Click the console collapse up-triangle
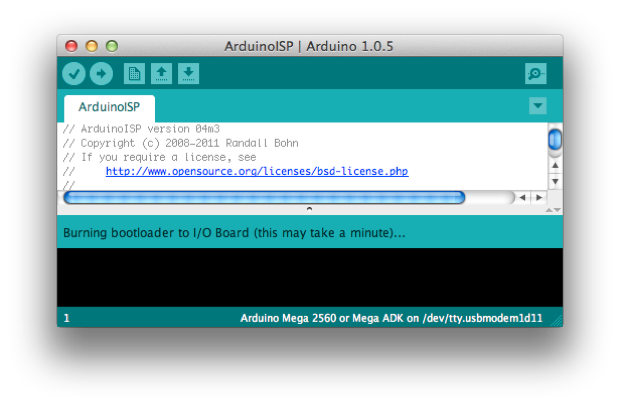 [x=549, y=210]
